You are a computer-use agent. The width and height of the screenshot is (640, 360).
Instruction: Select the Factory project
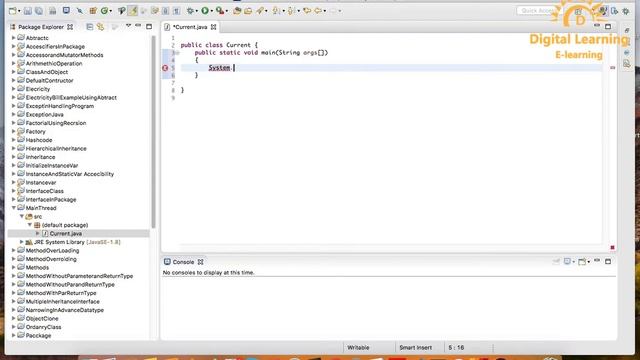tap(35, 131)
